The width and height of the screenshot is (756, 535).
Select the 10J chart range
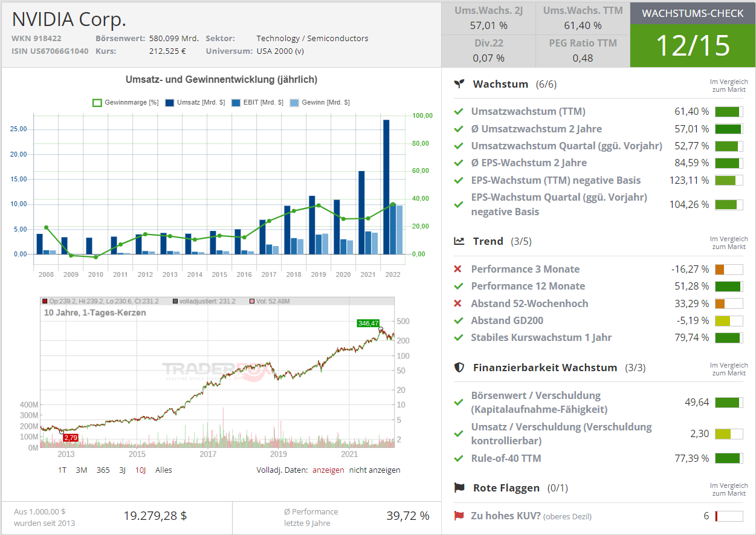point(140,470)
